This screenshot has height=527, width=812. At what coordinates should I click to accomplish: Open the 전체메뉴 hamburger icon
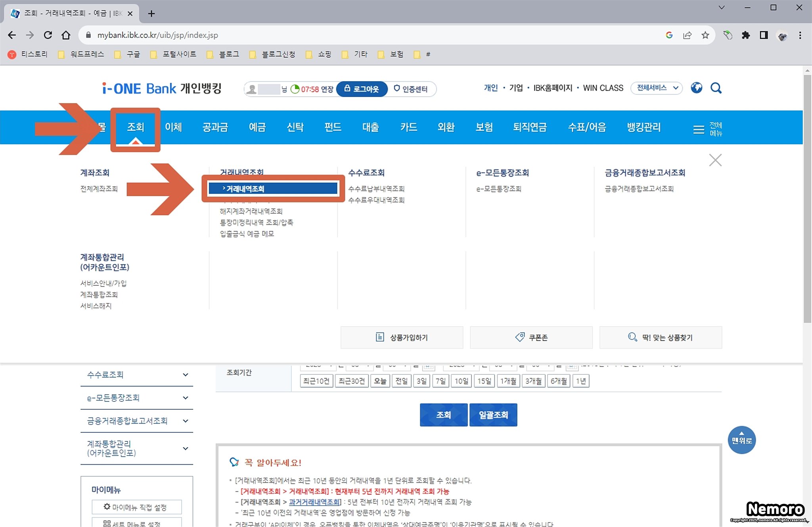coord(699,129)
